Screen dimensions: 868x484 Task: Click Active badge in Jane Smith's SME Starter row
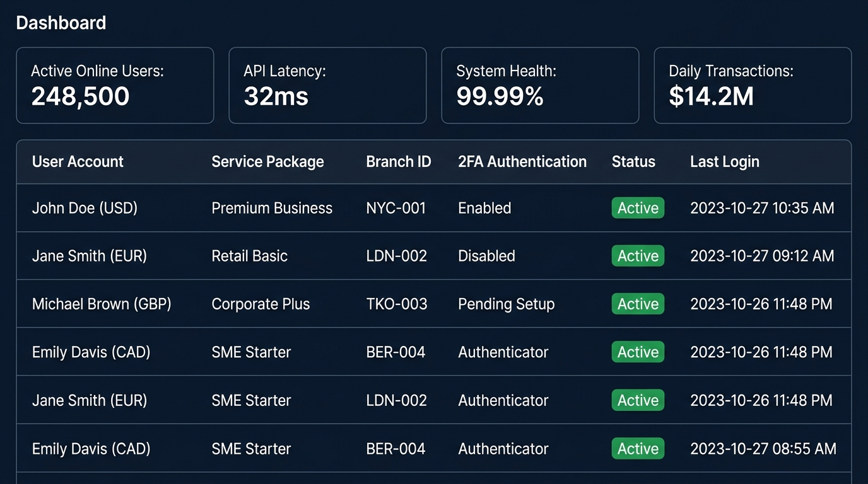click(x=638, y=400)
